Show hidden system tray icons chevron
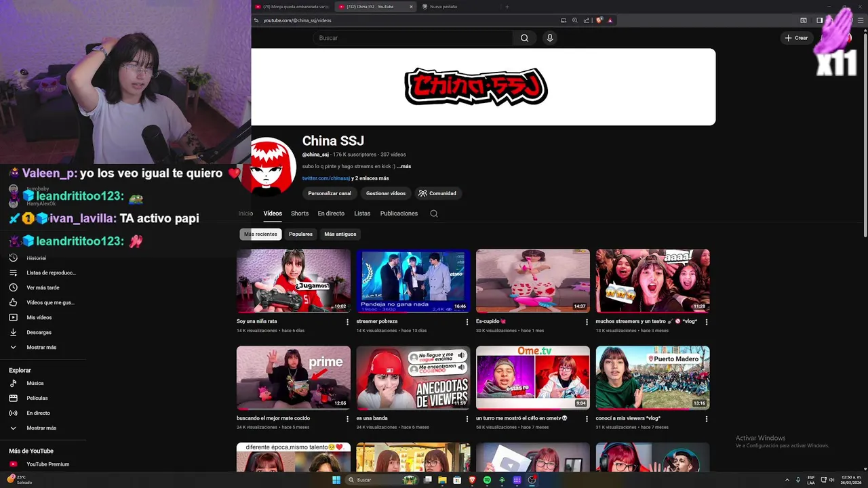This screenshot has width=868, height=488. coord(787,480)
